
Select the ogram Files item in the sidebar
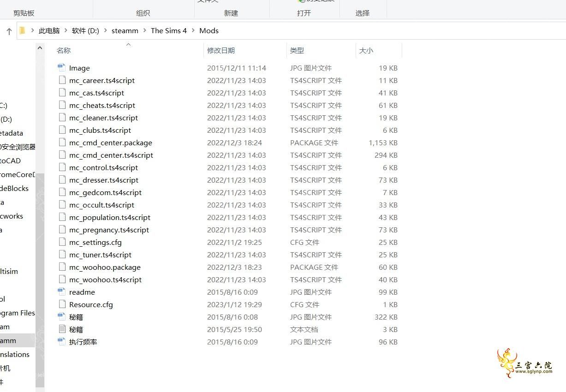point(18,313)
